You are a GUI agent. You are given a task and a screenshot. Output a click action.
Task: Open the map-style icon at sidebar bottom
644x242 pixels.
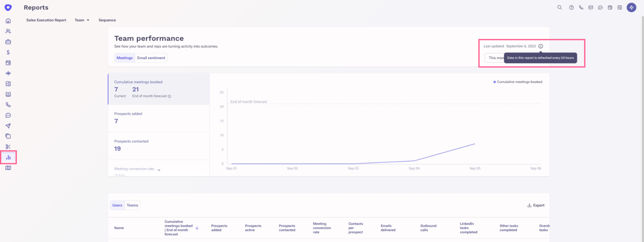[x=8, y=168]
